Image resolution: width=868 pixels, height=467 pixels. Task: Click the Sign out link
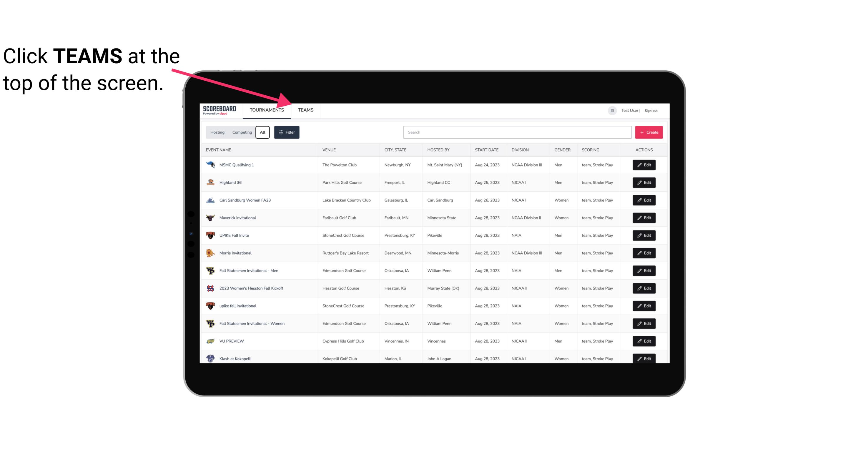coord(651,110)
